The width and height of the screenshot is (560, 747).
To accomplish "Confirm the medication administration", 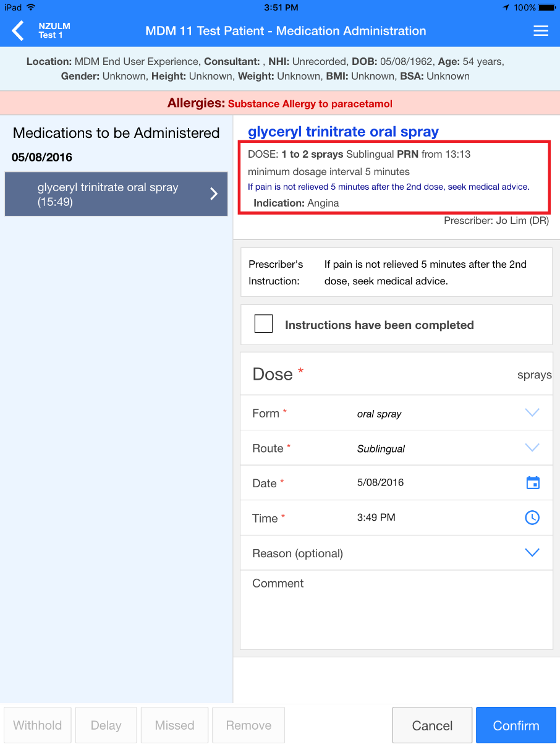I will [x=515, y=725].
